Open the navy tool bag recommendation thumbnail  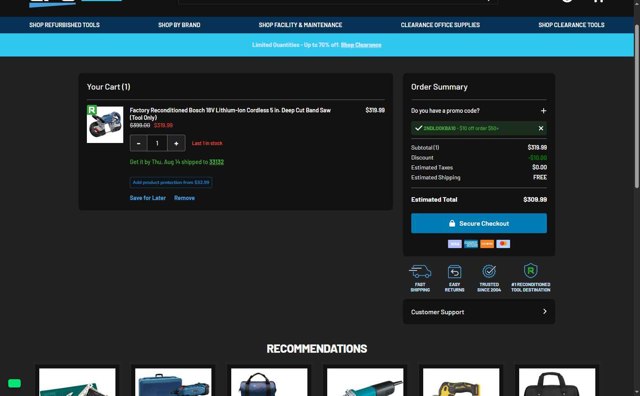(269, 382)
